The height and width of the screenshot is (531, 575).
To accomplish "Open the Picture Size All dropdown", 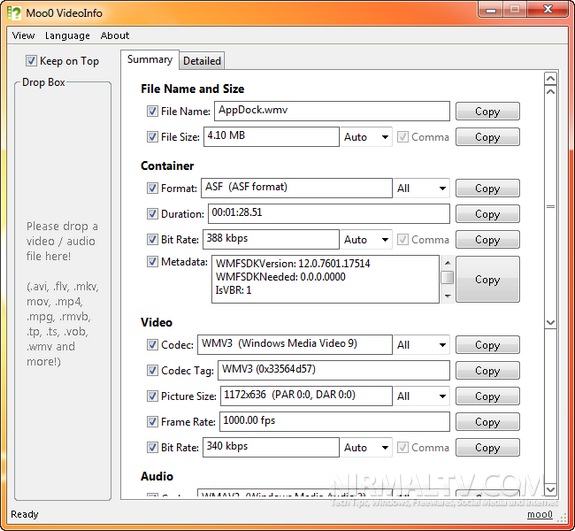I will [421, 396].
